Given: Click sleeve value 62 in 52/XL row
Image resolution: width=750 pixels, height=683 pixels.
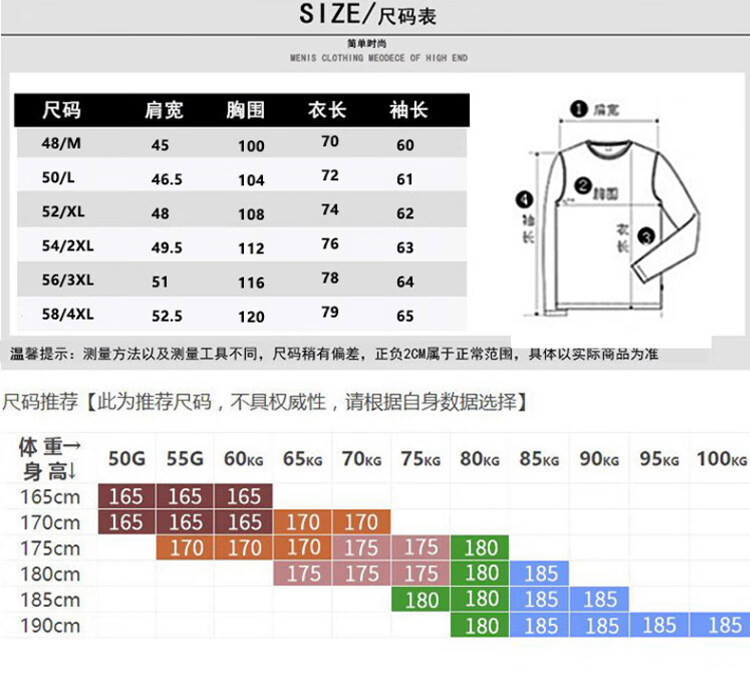Looking at the screenshot, I should (405, 213).
